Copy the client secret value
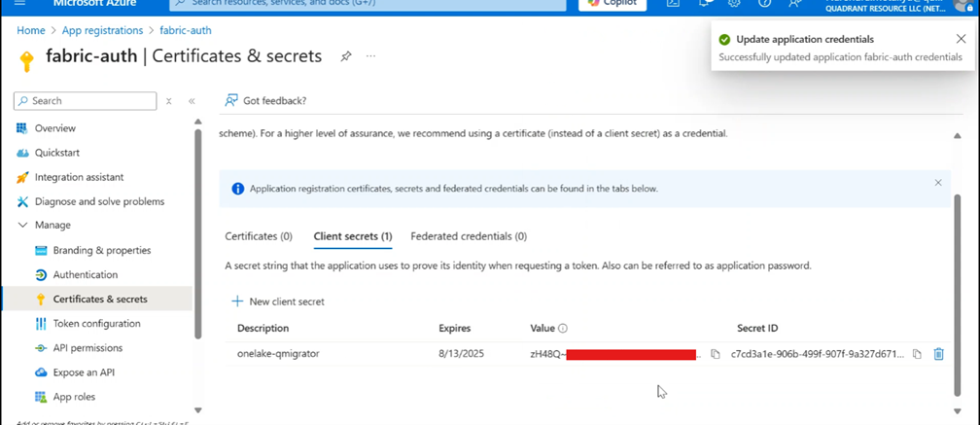 (715, 354)
